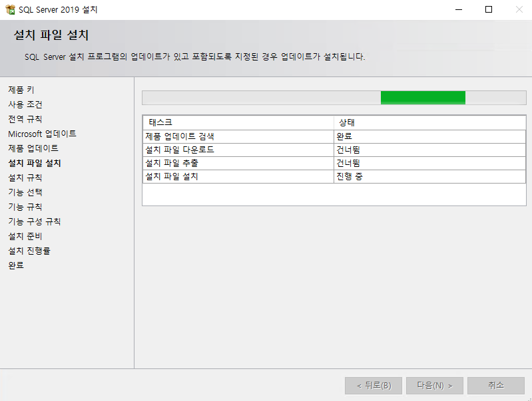
Task: Maximize the SQL Server 2019 설치 window
Action: coord(489,9)
